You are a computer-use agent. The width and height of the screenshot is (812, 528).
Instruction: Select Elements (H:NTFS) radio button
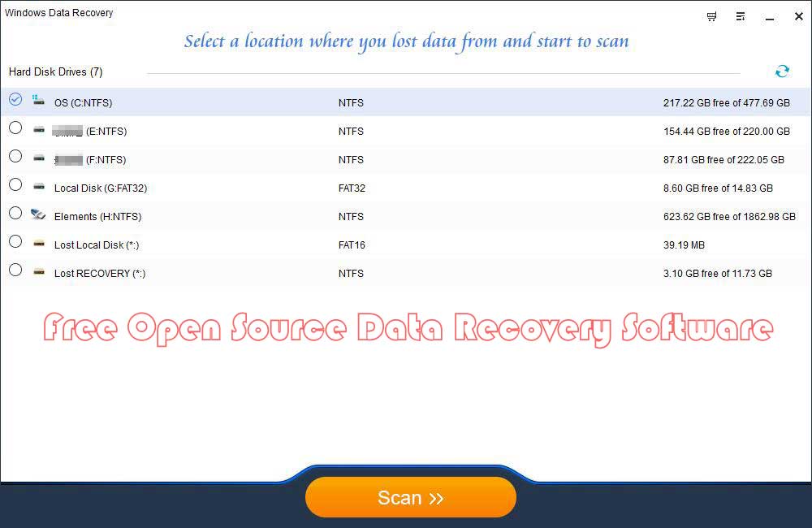[x=15, y=213]
